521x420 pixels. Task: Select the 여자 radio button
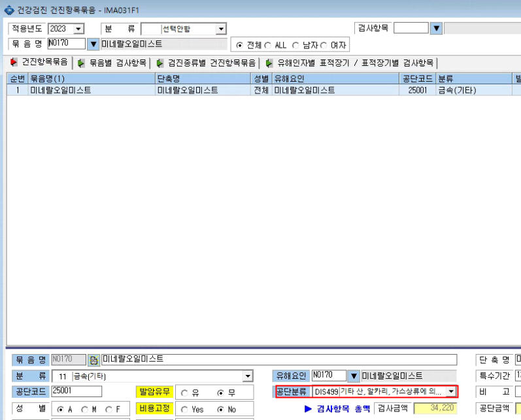point(324,45)
